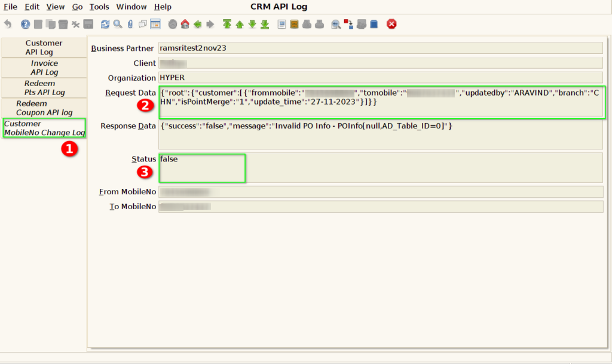Click the Client label
This screenshot has height=364, width=612.
[x=145, y=63]
